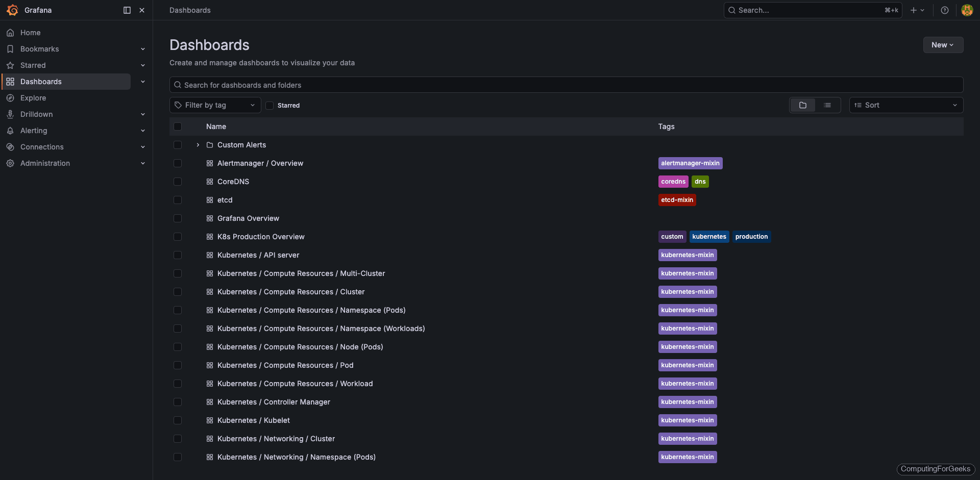Open the Drilldown menu entry
Image resolution: width=980 pixels, height=480 pixels.
tap(36, 114)
